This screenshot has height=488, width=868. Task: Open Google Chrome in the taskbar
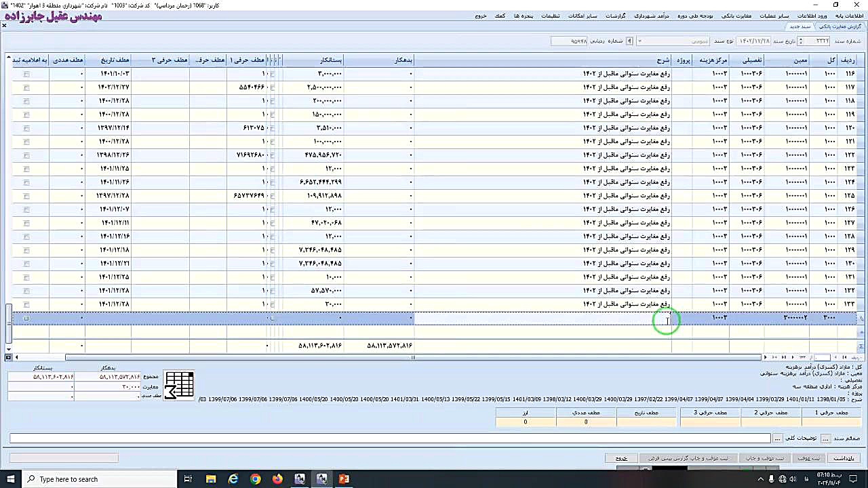(255, 479)
